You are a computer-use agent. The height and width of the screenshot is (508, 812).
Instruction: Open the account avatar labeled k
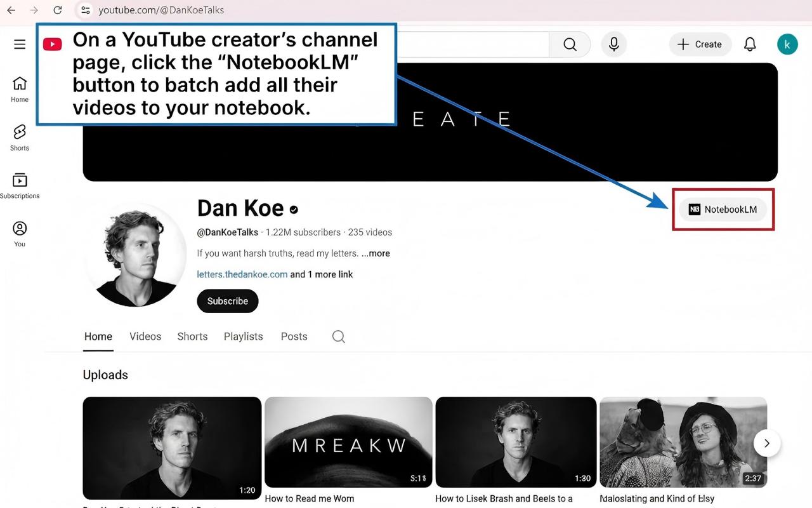pyautogui.click(x=787, y=44)
